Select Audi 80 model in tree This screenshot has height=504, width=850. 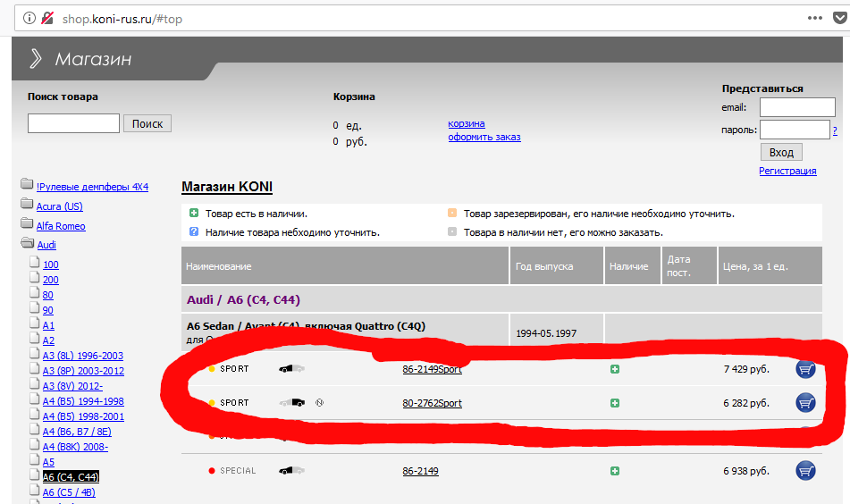[48, 295]
